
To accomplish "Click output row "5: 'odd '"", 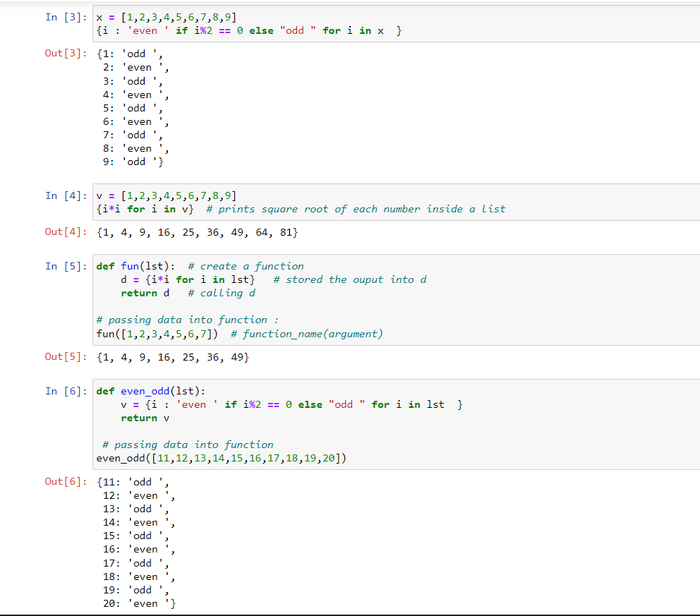I will tap(133, 109).
